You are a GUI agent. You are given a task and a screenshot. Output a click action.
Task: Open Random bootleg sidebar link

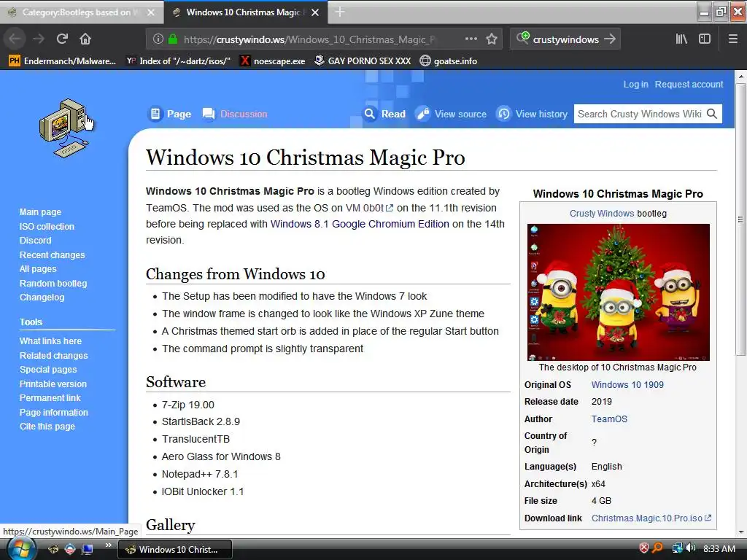coord(53,284)
